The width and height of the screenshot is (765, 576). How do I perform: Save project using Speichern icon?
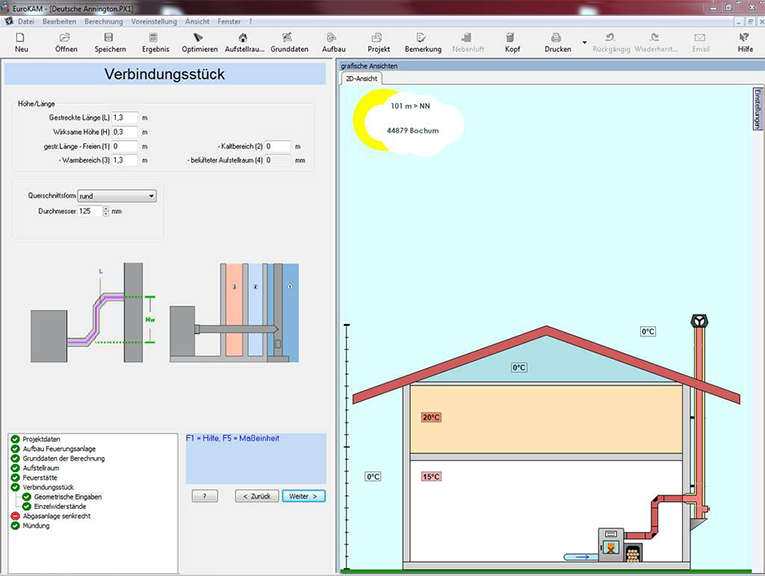pos(110,41)
